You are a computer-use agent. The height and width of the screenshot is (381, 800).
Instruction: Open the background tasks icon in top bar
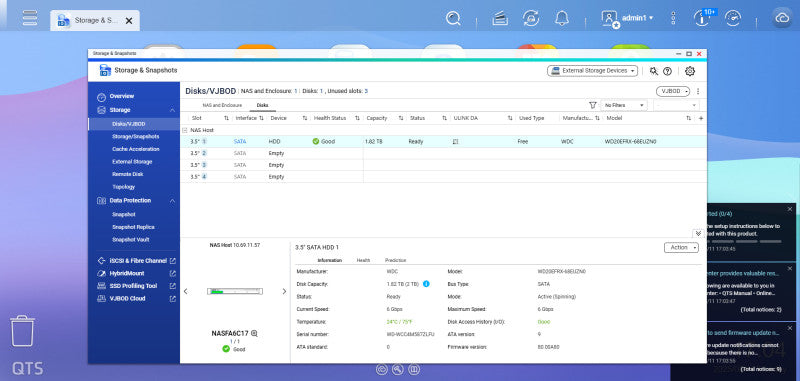tap(499, 18)
